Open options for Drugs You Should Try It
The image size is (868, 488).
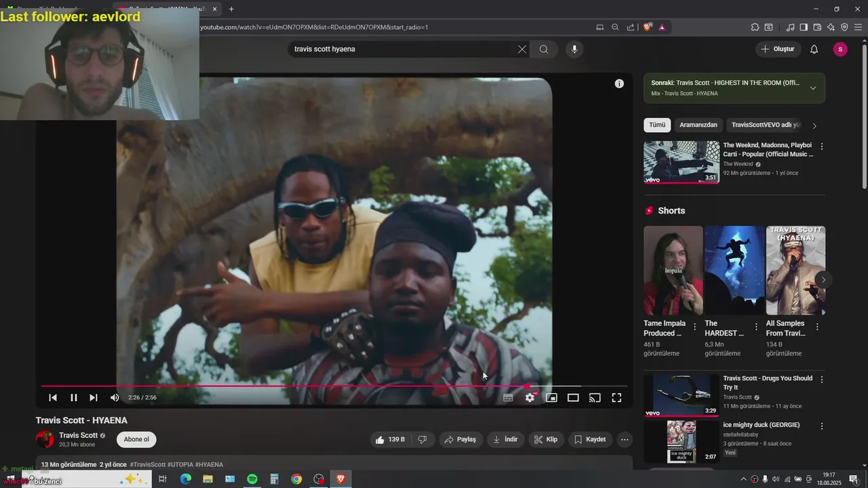[822, 380]
